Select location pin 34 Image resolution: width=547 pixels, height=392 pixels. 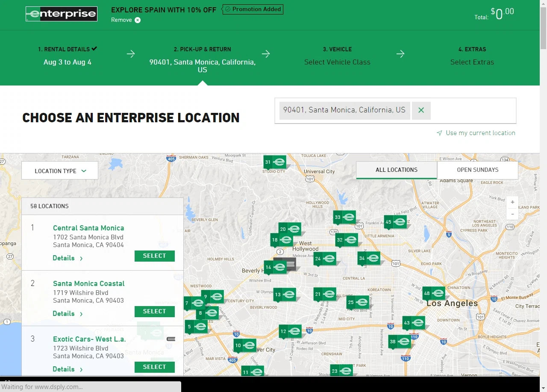coord(369,258)
